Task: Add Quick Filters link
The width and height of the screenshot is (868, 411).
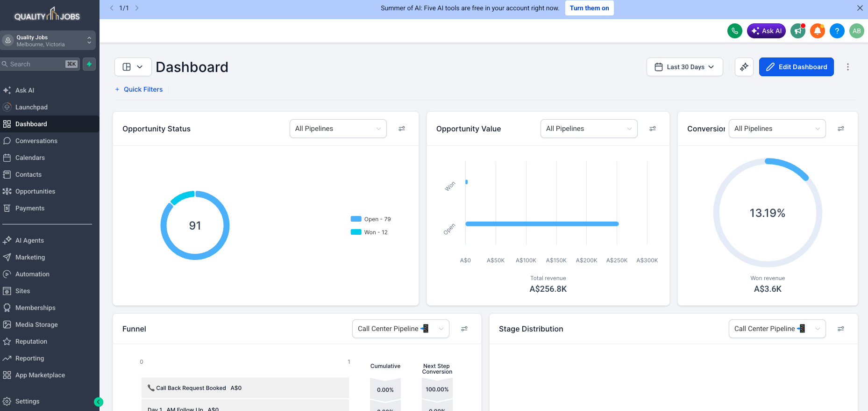Action: [x=139, y=89]
